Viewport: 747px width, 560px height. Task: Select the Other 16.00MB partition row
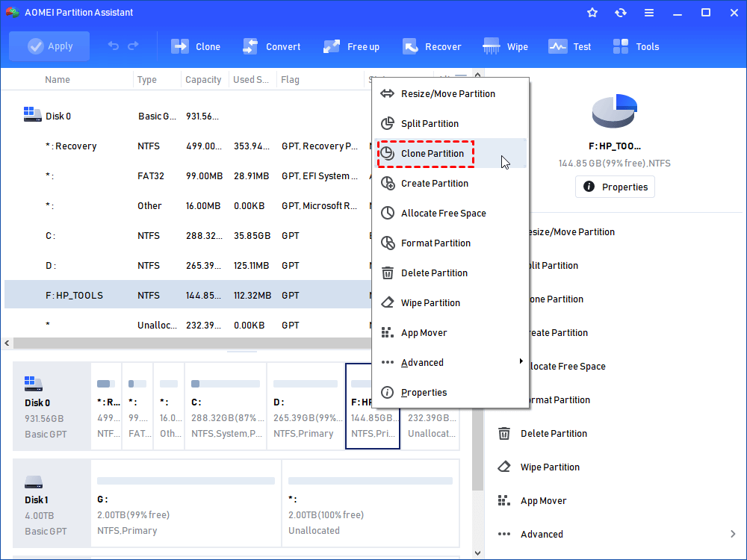pos(188,206)
